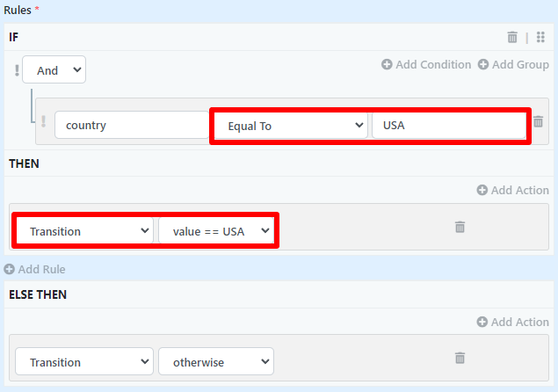This screenshot has width=558, height=392.
Task: Expand the 'value == USA' dropdown
Action: [216, 231]
